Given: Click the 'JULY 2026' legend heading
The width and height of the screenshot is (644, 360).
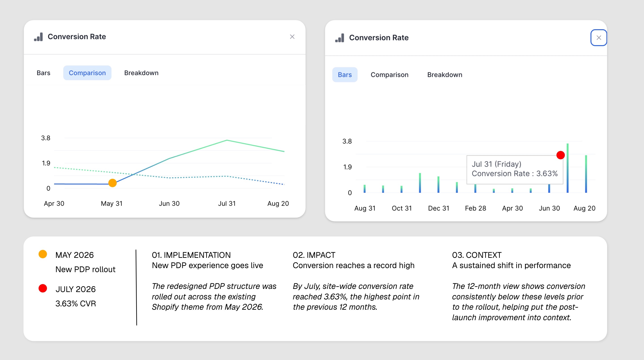Looking at the screenshot, I should (x=76, y=289).
